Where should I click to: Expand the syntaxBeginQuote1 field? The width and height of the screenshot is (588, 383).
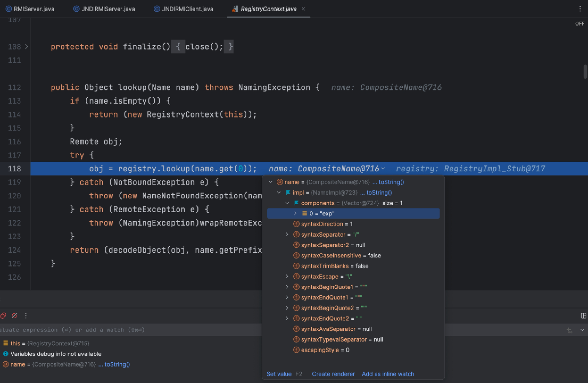tap(287, 287)
